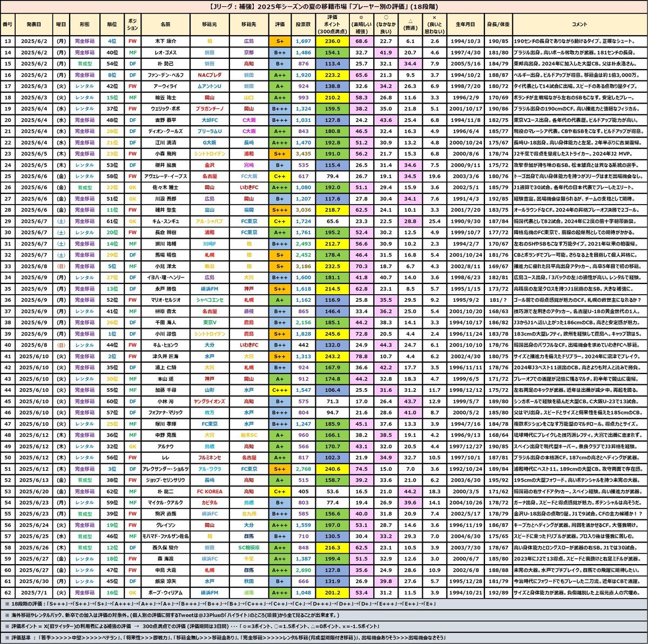Click the '生年月日' column header
648x644 pixels.
pos(464,24)
